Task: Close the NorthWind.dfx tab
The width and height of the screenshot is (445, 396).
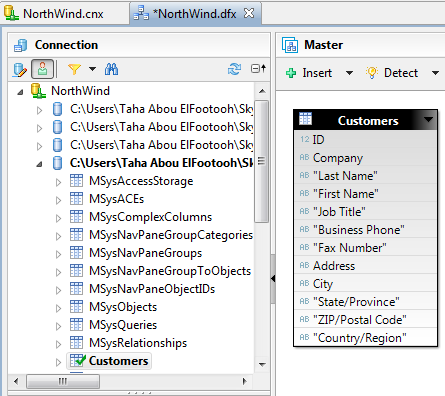Action: pos(249,13)
